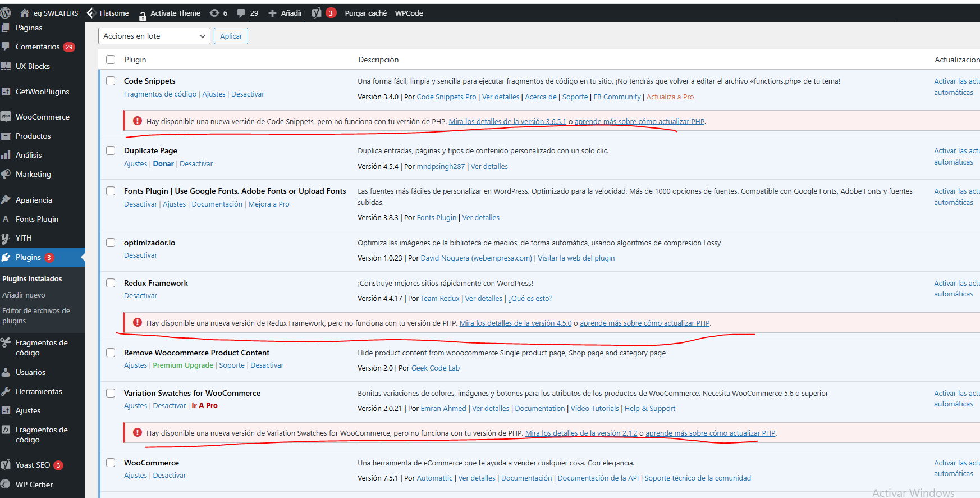This screenshot has width=980, height=498.
Task: Check the WooCommerce plugin checkbox
Action: point(111,463)
